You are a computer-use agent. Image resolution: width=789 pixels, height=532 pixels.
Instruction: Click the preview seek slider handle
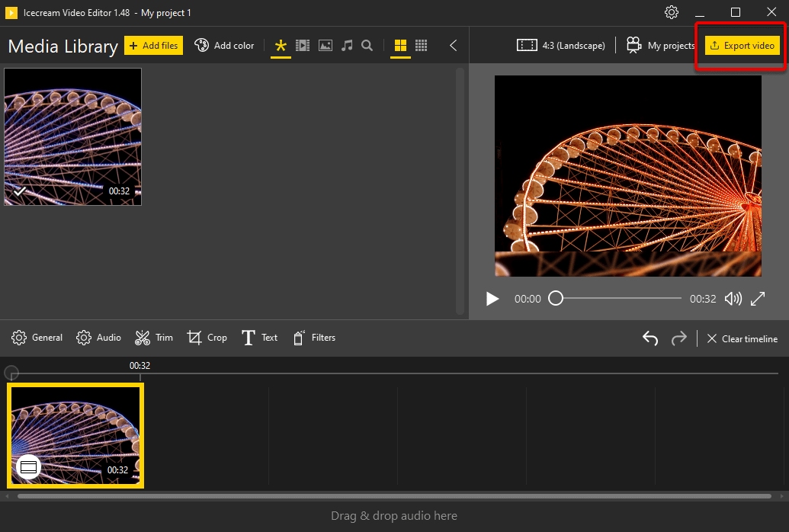[x=556, y=298]
